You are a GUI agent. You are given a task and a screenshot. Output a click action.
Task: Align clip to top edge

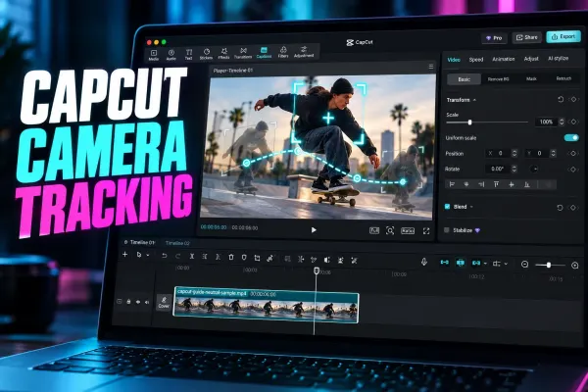click(496, 184)
